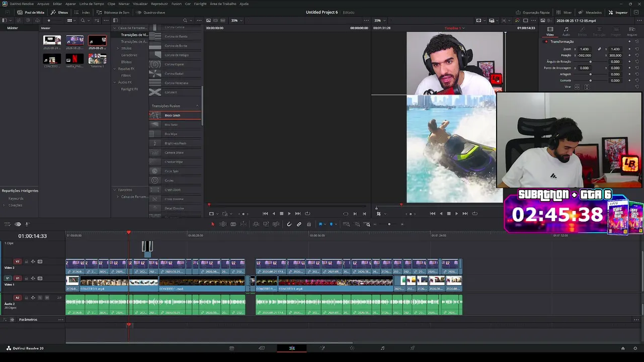Viewport: 644px width, 362px height.
Task: Open the Arquivo menu
Action: point(43,4)
